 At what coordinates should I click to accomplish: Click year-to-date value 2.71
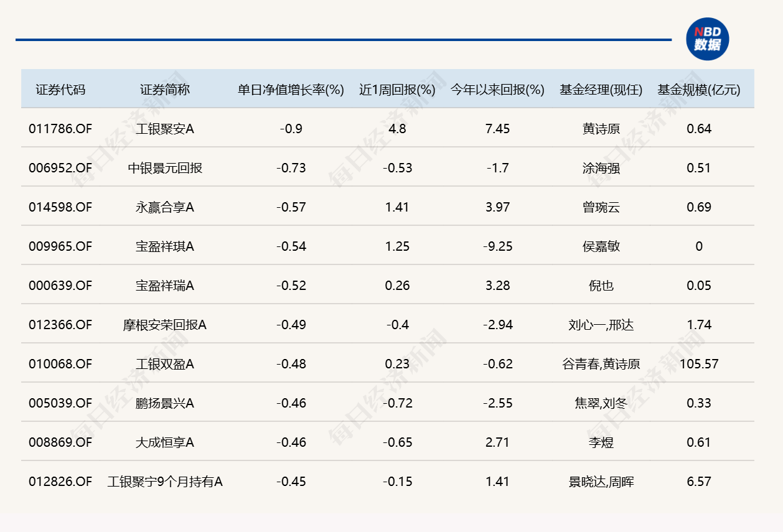click(497, 442)
